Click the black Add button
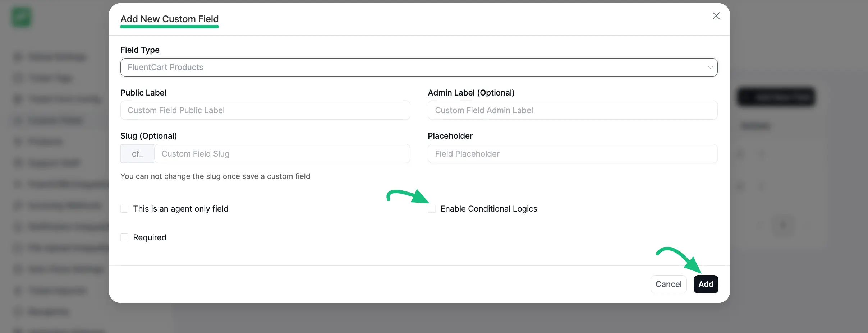This screenshot has width=868, height=333. point(706,284)
